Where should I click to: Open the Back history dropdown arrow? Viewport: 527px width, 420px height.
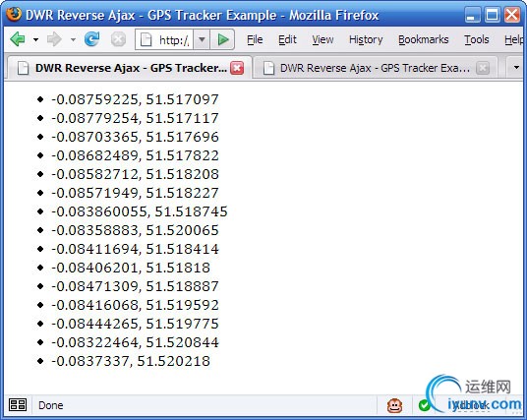coord(35,39)
